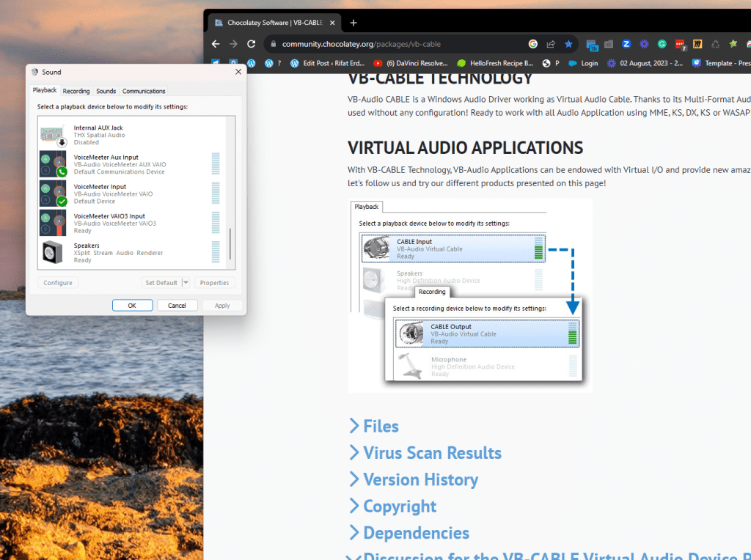This screenshot has width=751, height=560.
Task: Reload the Chocolatey page
Action: coord(251,44)
